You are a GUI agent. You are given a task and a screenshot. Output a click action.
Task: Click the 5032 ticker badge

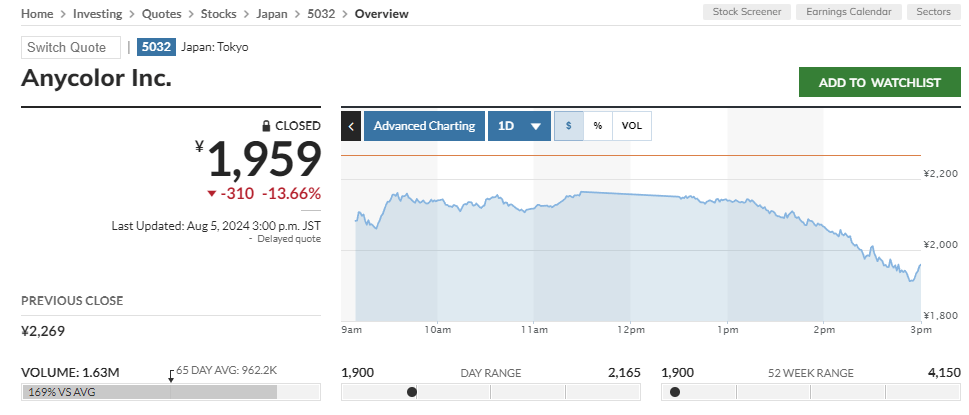coord(156,47)
